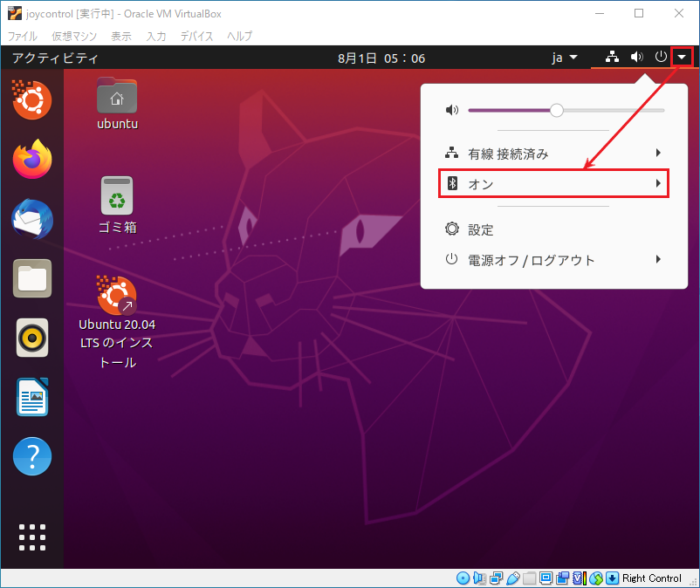Open the デバイス menu

[196, 36]
